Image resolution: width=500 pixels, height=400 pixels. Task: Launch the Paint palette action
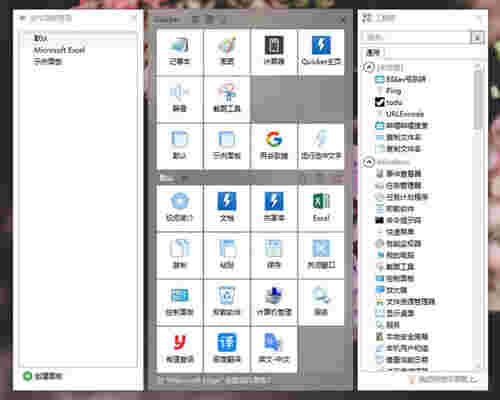click(227, 52)
